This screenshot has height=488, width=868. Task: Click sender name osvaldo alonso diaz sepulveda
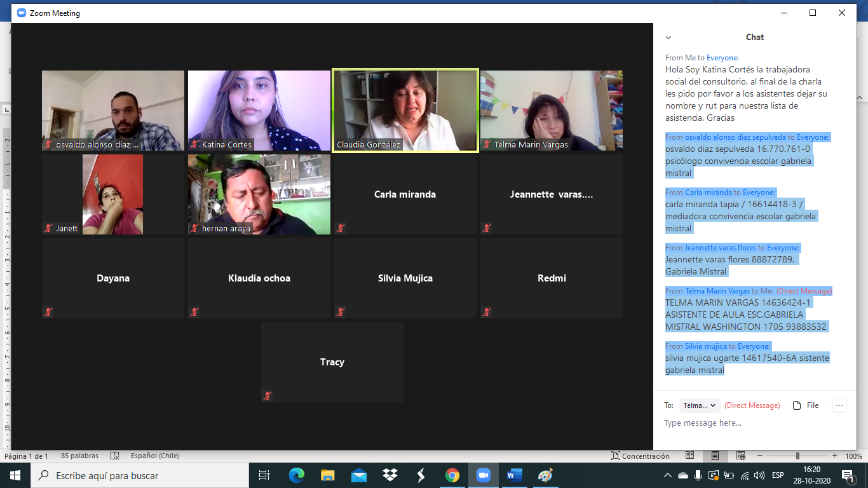point(735,137)
